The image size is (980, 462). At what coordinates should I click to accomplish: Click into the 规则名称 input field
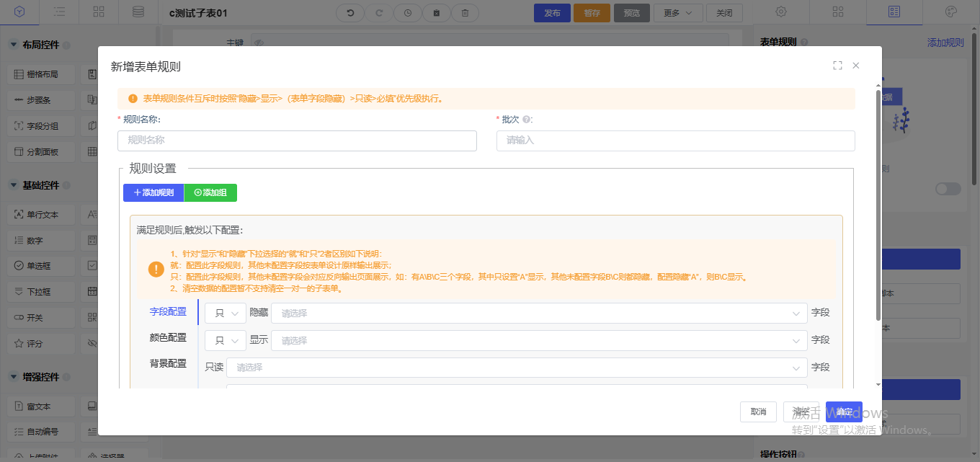[x=297, y=141]
